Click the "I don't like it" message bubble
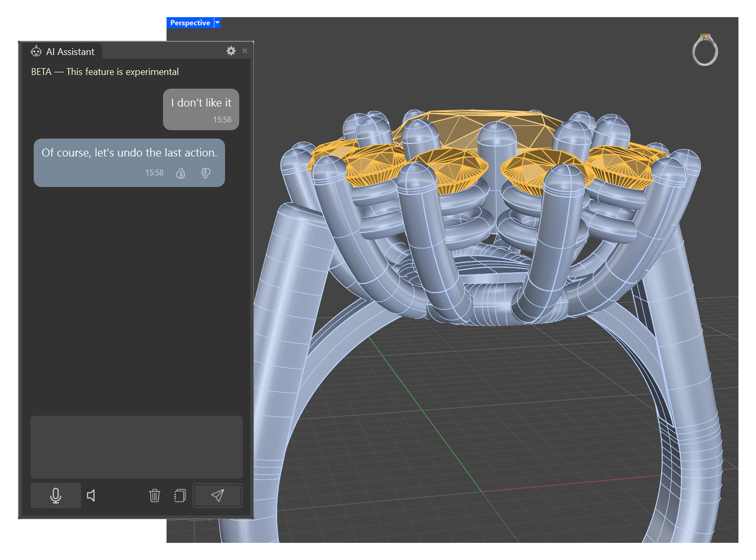Viewport: 756px width, 560px height. point(201,109)
